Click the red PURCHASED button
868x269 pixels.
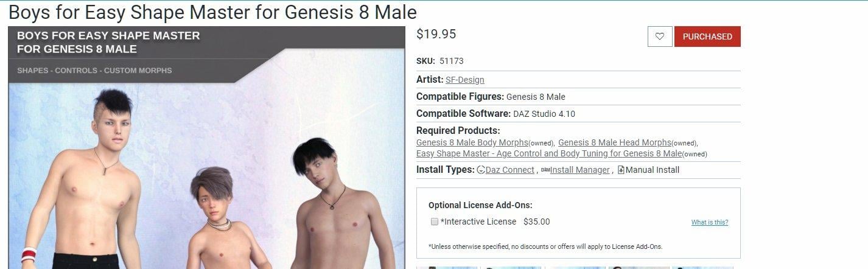(x=707, y=37)
